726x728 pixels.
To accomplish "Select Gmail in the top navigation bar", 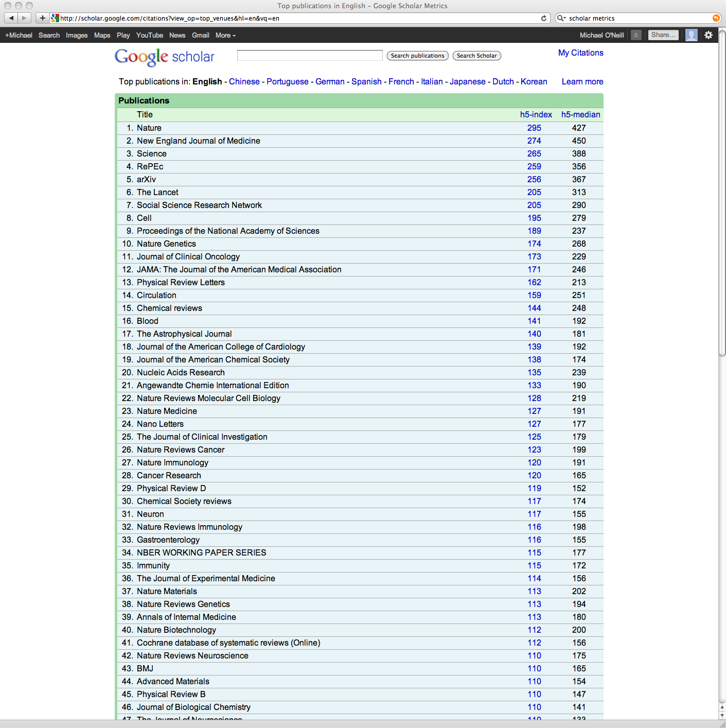I will point(200,36).
